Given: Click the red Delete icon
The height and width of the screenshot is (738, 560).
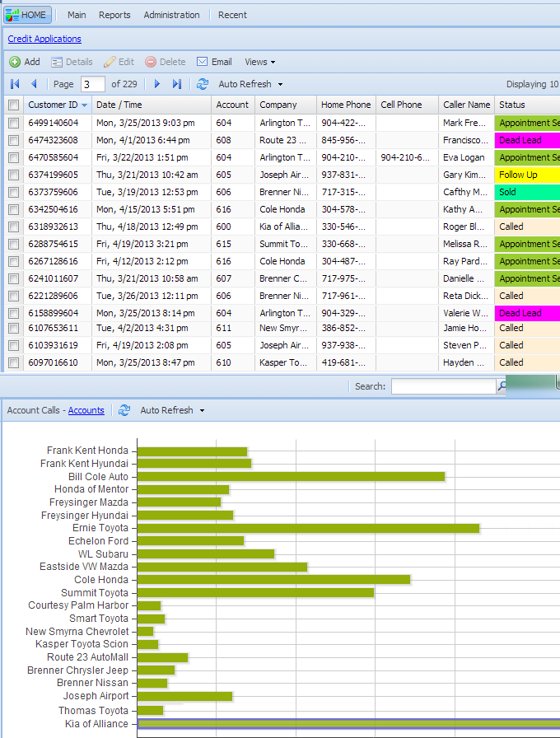Looking at the screenshot, I should coord(151,62).
